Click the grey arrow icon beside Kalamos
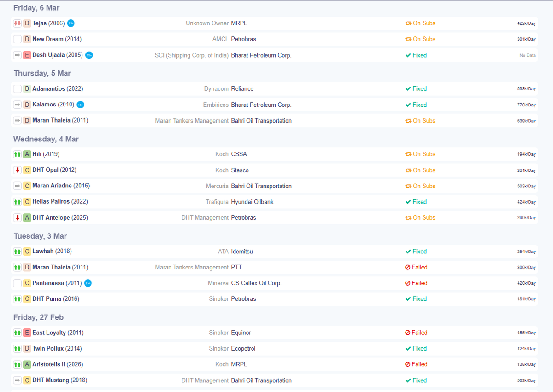Viewport: 553px width, 392px height. [18, 105]
